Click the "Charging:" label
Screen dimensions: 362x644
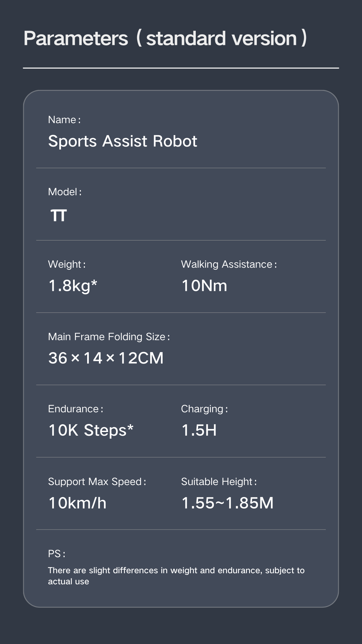point(204,409)
